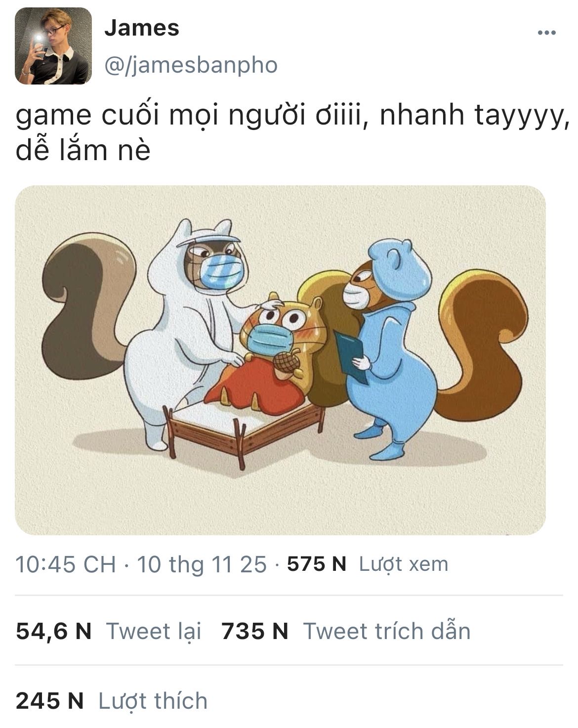Viewport: 578px width, 728px height.
Task: Tap the 575 N Lượt xem count
Action: 368,564
